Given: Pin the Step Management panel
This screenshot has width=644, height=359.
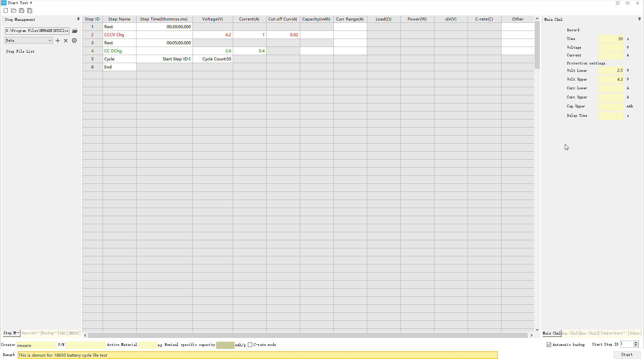Looking at the screenshot, I should coord(78,19).
